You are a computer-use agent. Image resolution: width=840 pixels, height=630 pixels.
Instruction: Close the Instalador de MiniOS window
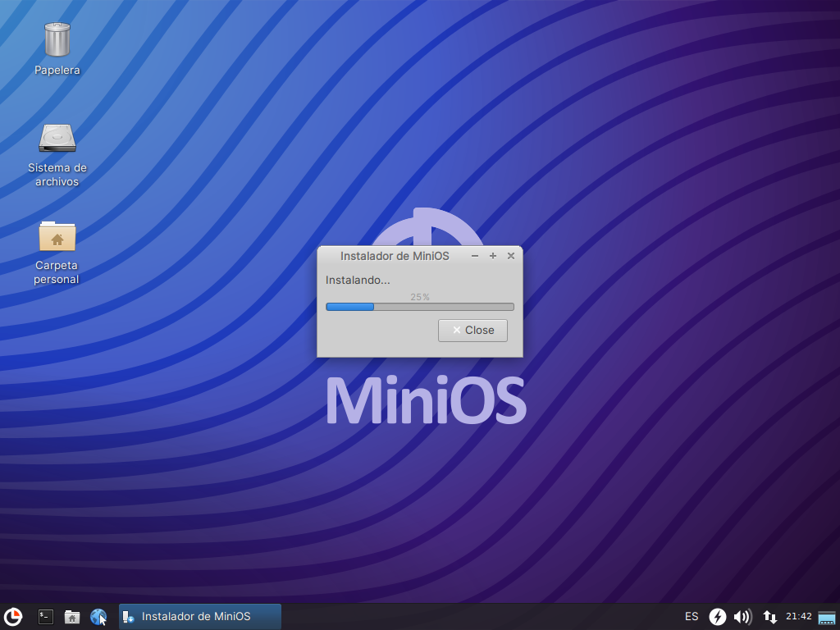click(x=511, y=256)
